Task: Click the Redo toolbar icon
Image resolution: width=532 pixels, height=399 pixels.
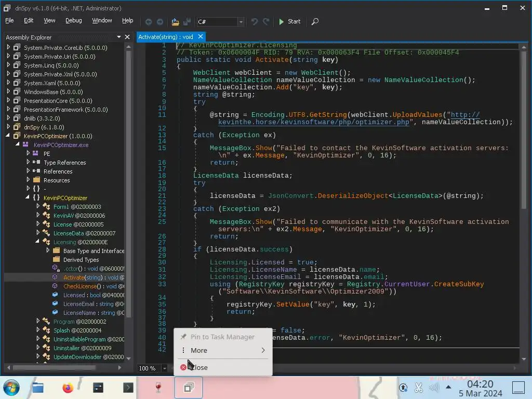Action: (266, 22)
